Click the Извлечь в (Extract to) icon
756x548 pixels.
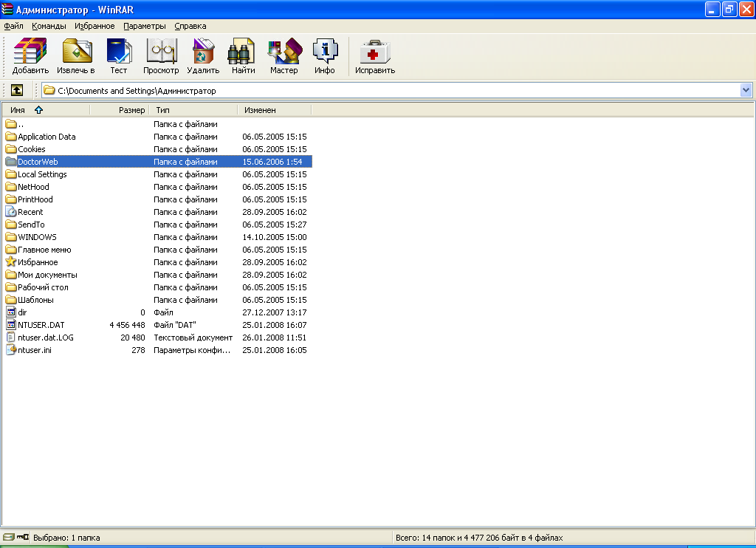pyautogui.click(x=76, y=51)
